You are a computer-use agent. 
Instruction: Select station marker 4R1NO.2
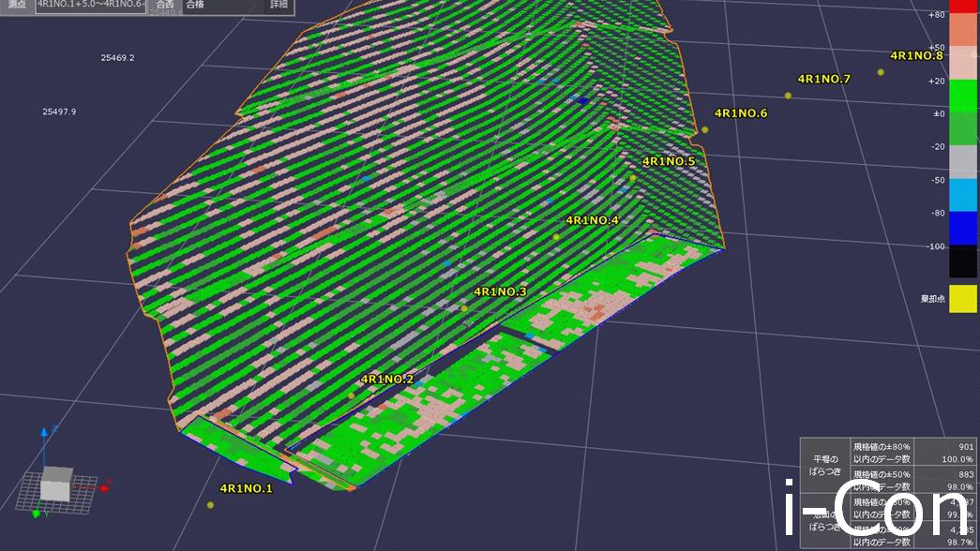click(x=352, y=395)
